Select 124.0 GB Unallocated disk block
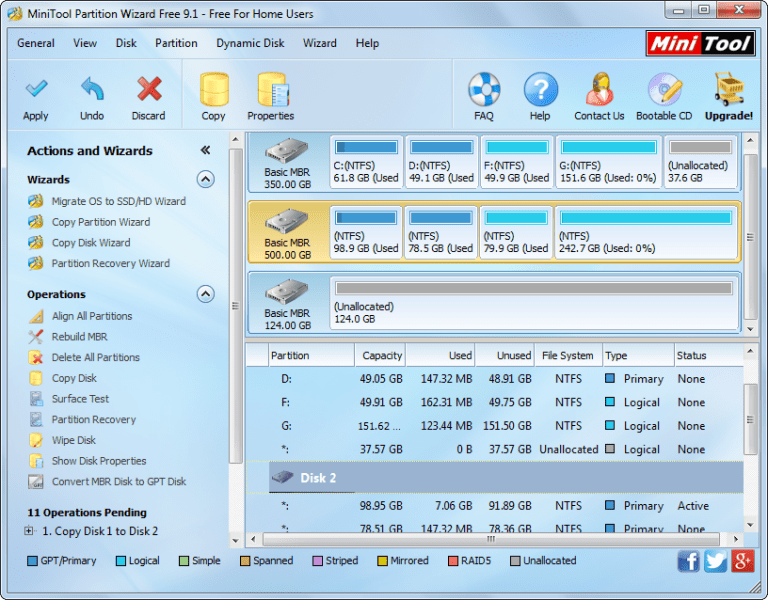 [534, 303]
